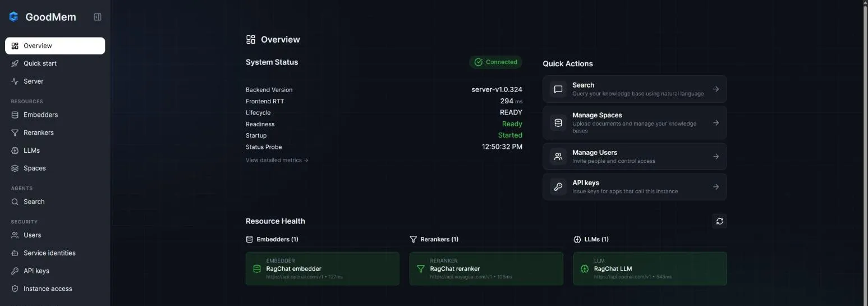Open Service identities page
This screenshot has width=868, height=306.
pyautogui.click(x=55, y=253)
